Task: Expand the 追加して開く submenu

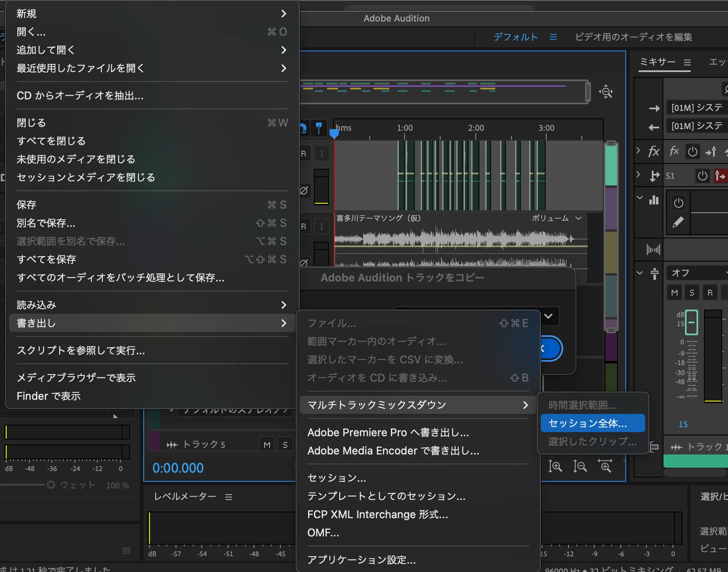Action: coord(152,50)
